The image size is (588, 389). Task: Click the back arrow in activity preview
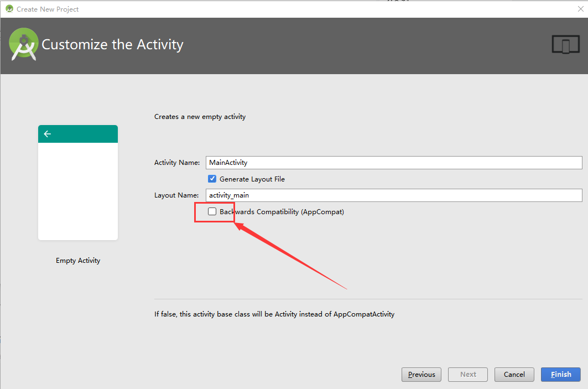point(47,134)
